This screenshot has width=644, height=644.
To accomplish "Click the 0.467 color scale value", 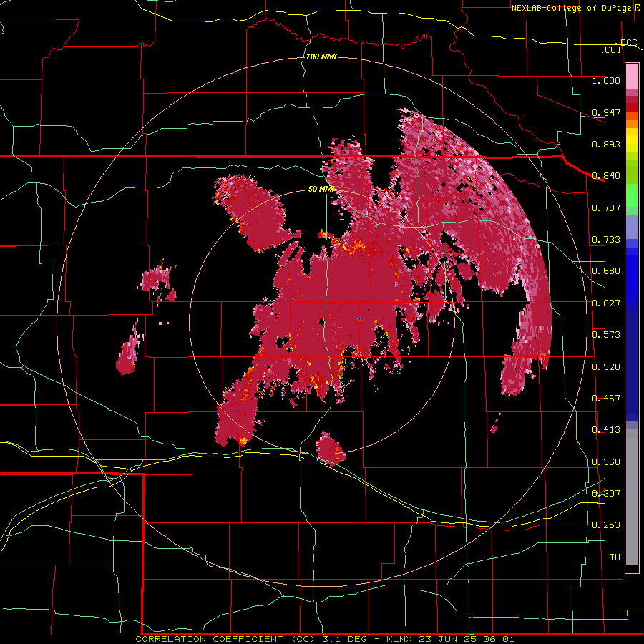I will (x=606, y=399).
